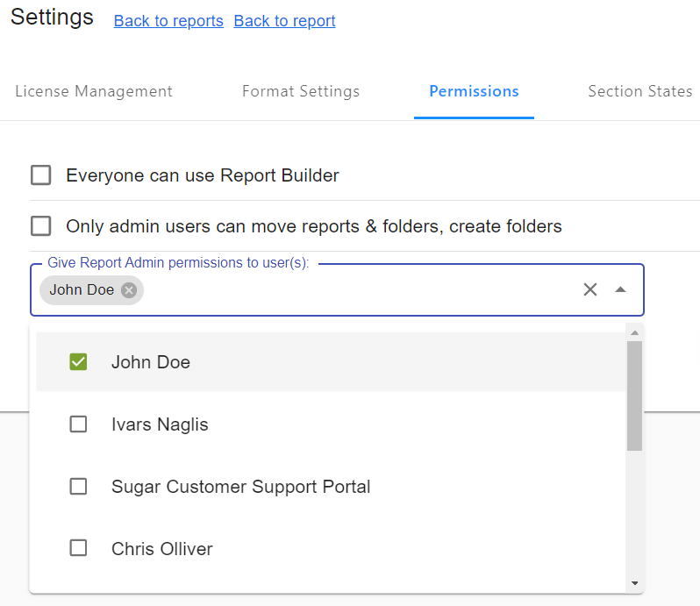
Task: Check the Chris Olliver checkbox
Action: (78, 549)
